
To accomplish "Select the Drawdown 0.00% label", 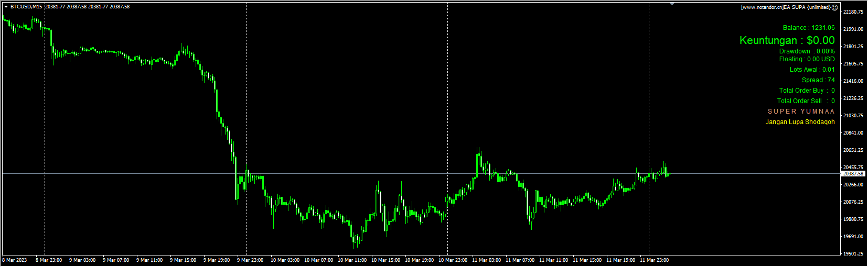I will pos(807,51).
